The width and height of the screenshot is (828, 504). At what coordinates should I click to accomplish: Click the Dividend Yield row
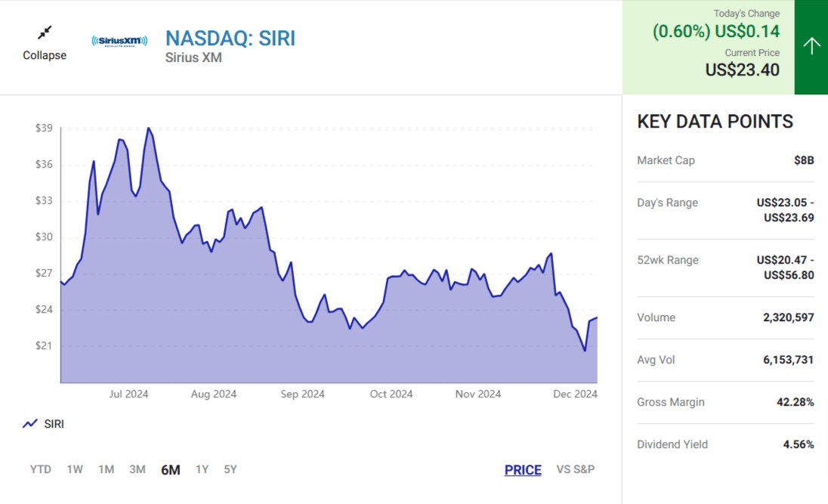pyautogui.click(x=725, y=444)
